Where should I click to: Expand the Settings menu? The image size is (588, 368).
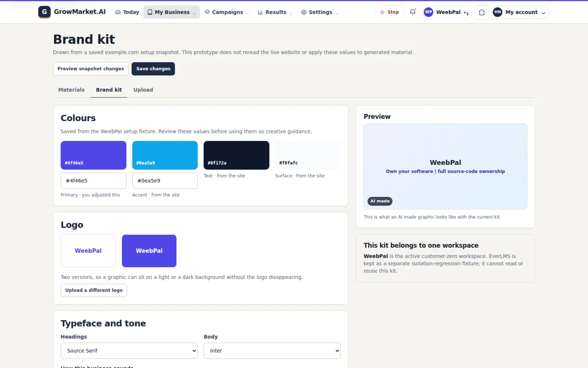pyautogui.click(x=320, y=12)
